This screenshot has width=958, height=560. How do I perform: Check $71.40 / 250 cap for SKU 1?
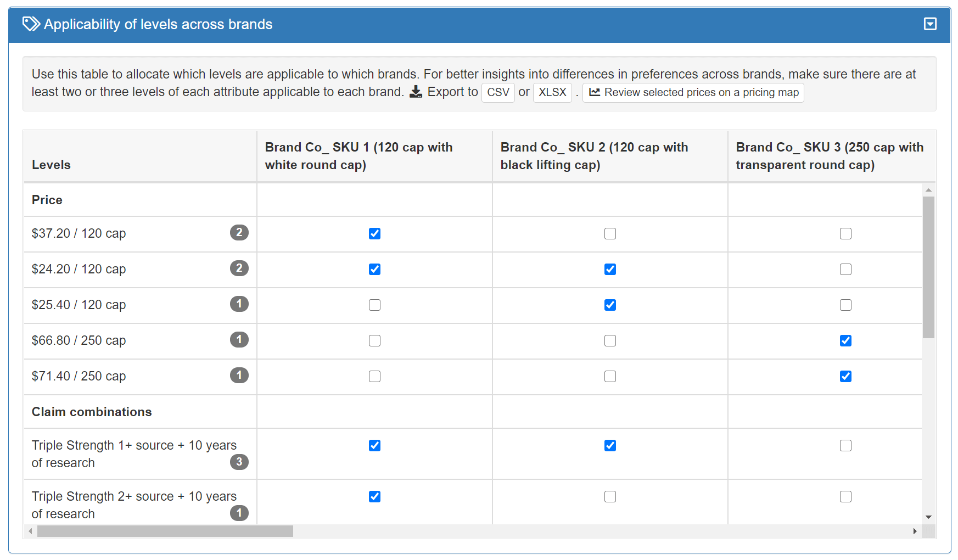coord(374,376)
